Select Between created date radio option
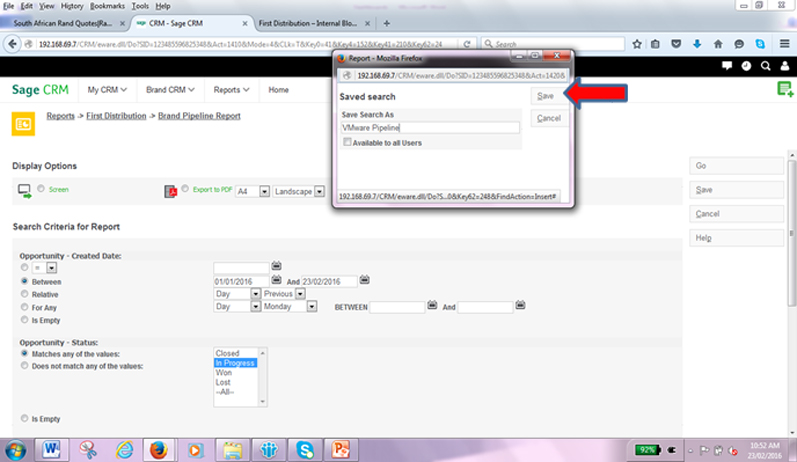The height and width of the screenshot is (462, 797). click(24, 281)
